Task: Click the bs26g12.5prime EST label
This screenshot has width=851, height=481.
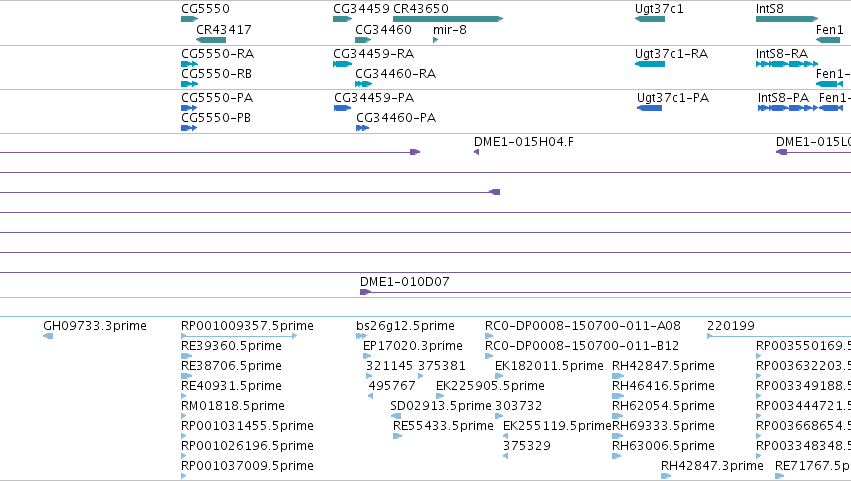Action: tap(405, 326)
